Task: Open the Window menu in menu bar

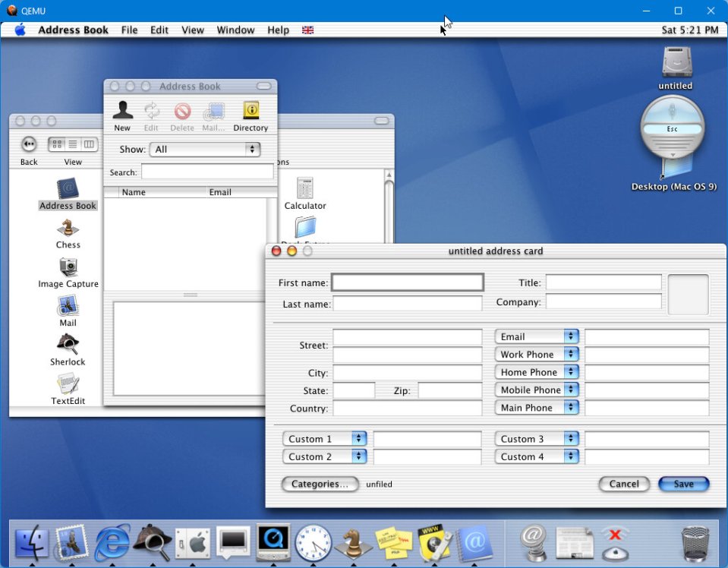Action: click(x=235, y=30)
